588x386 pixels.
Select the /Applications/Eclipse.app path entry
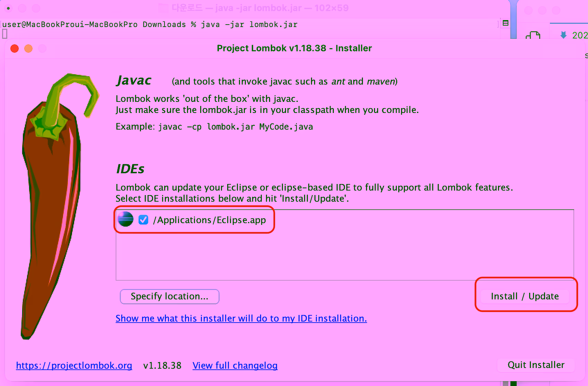(x=210, y=220)
